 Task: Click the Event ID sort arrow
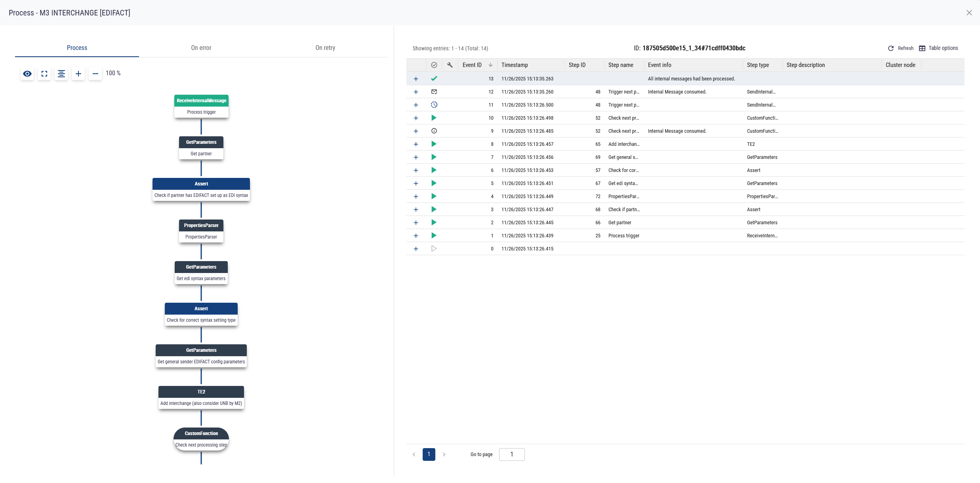[490, 65]
